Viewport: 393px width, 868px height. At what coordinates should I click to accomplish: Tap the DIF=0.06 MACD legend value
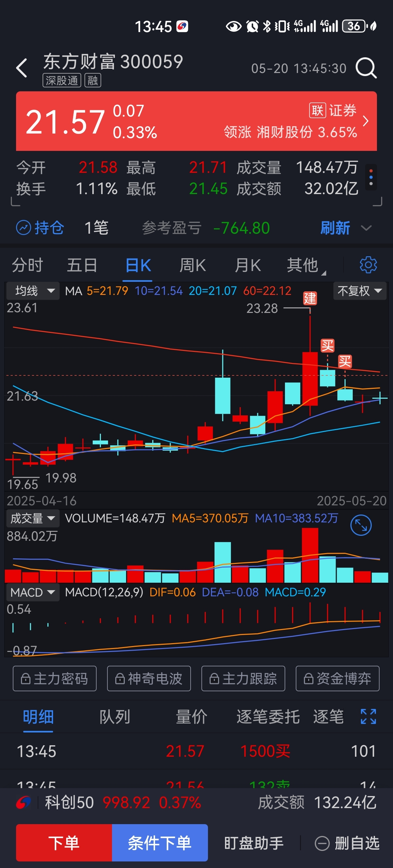coord(172,592)
